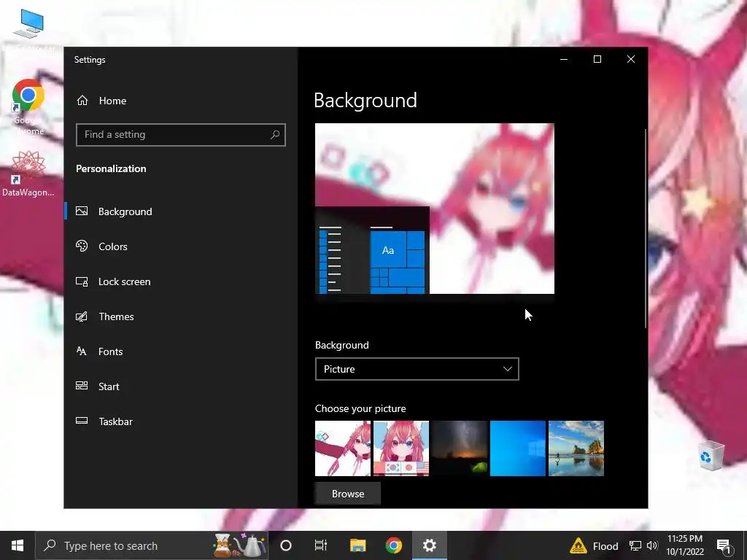Click the coffee kettle search highlight icon

(x=239, y=545)
